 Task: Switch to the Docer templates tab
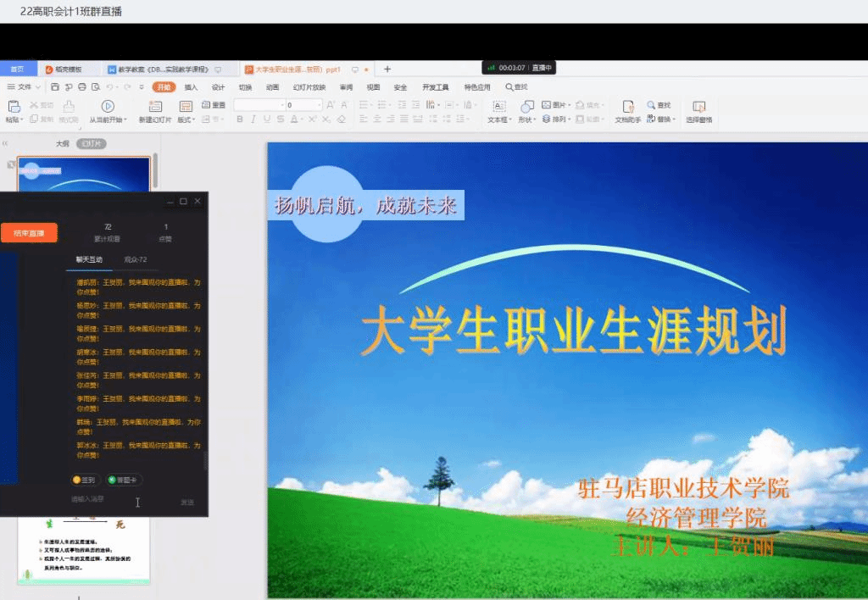coord(69,69)
